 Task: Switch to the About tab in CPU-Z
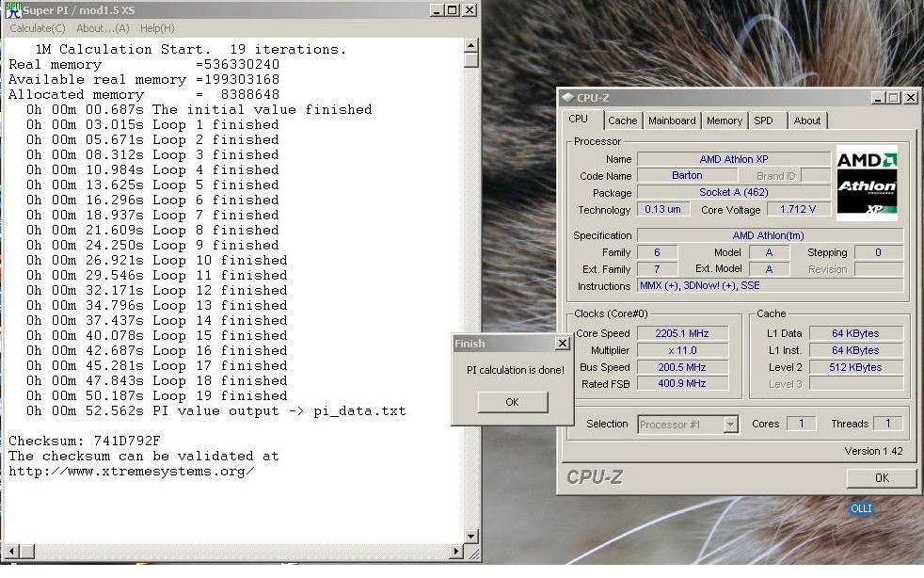[x=806, y=120]
